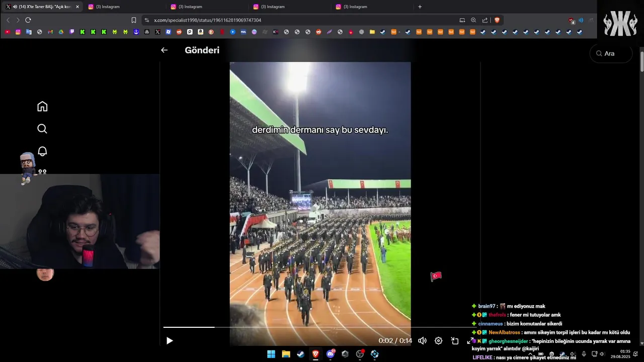Open video settings gear icon

pos(438,341)
